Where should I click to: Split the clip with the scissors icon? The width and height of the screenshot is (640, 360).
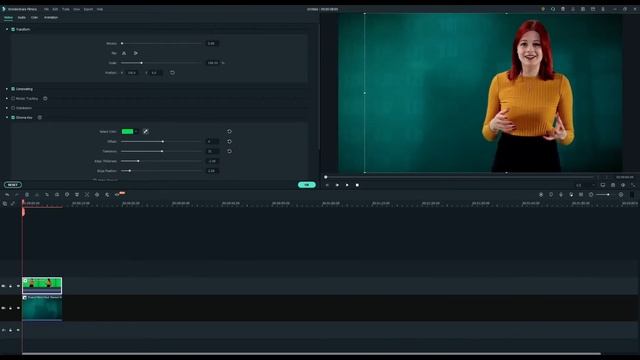click(37, 195)
